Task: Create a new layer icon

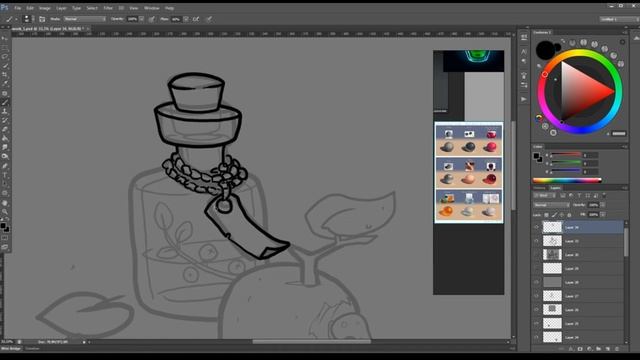Action: (608, 349)
